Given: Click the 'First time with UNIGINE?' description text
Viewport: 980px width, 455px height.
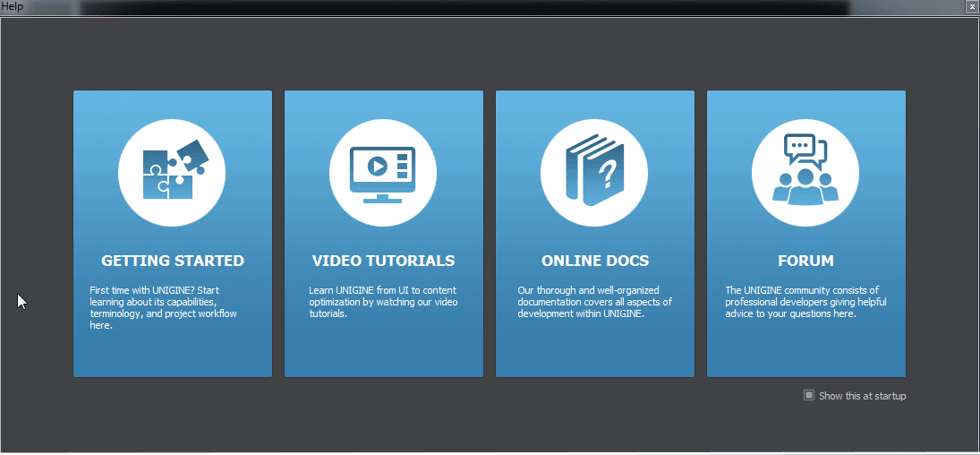Looking at the screenshot, I should (x=163, y=308).
